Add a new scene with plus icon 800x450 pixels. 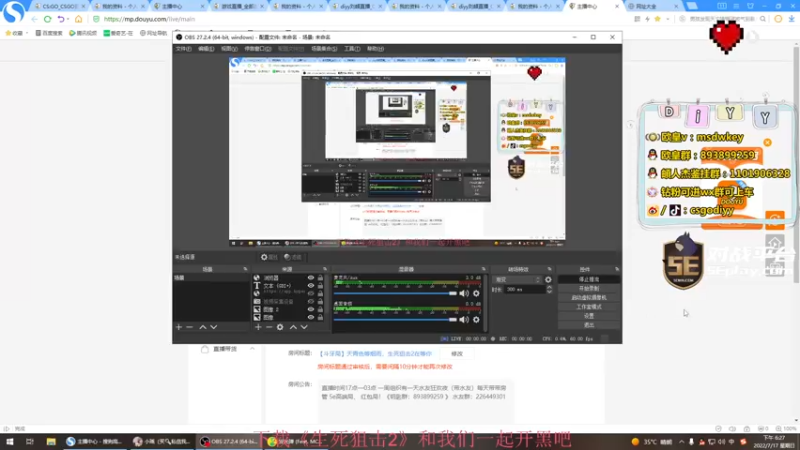[x=179, y=327]
